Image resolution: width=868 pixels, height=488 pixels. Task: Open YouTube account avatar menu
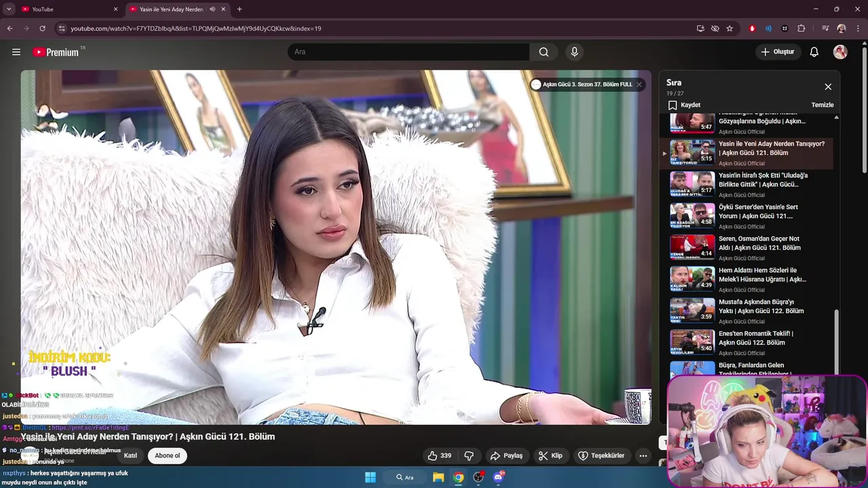pyautogui.click(x=840, y=52)
